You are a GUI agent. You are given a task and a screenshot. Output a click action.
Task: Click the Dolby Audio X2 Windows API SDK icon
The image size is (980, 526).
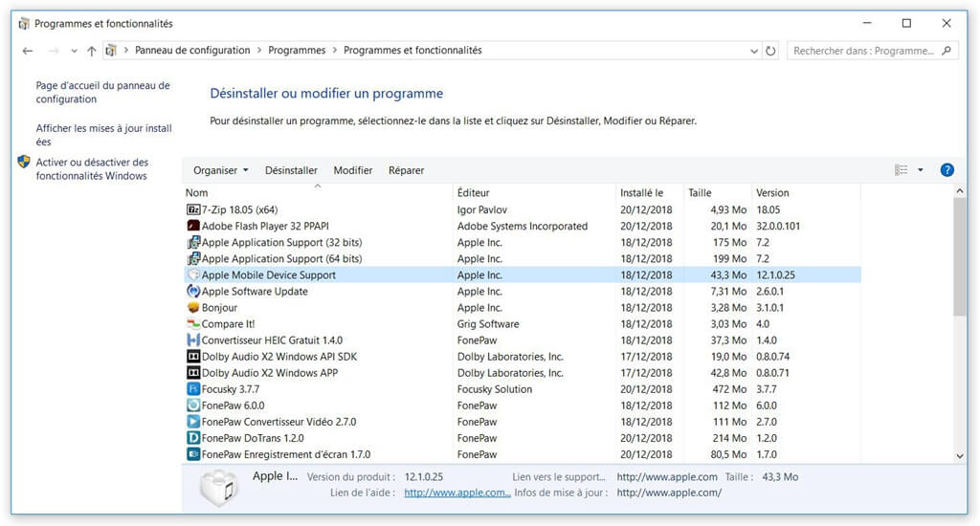(193, 356)
